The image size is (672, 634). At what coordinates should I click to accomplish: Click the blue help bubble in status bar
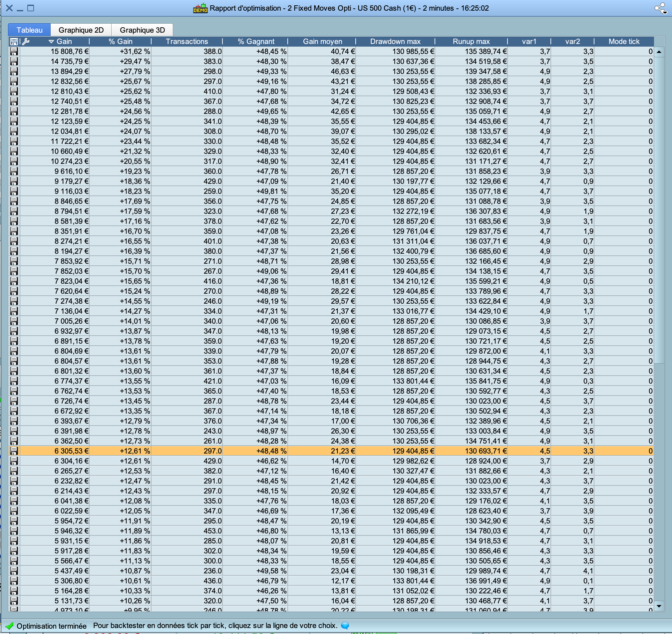(x=345, y=626)
